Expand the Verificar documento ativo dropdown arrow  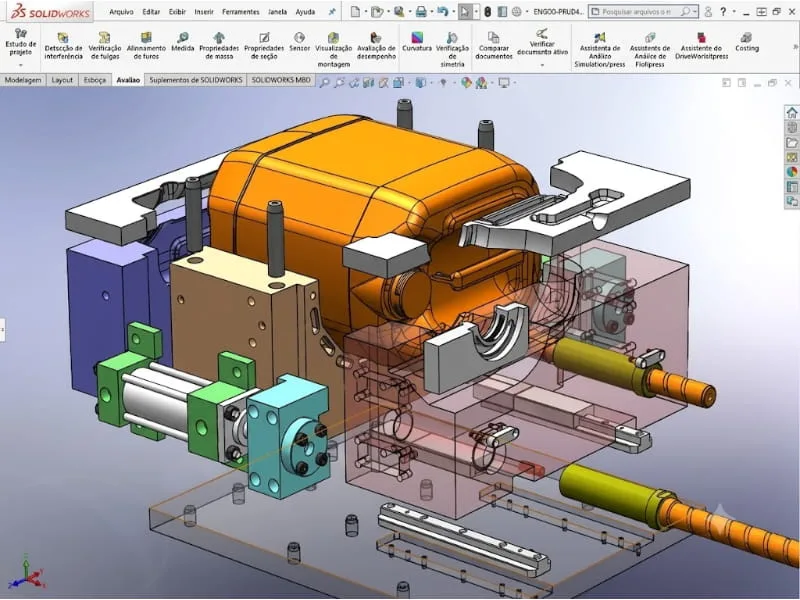click(542, 65)
